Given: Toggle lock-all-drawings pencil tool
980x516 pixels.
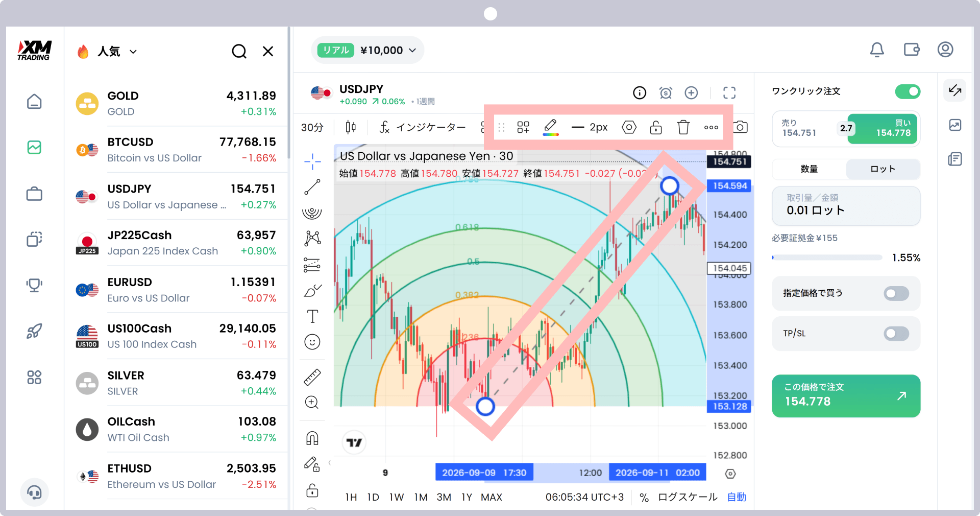Looking at the screenshot, I should (x=312, y=464).
